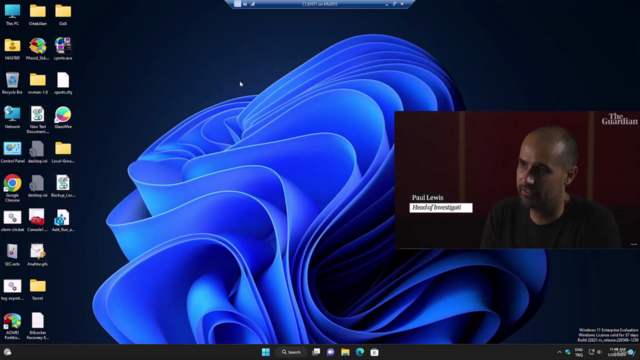Open the Local-Group folder on desktop
This screenshot has height=360, width=640.
[63, 152]
